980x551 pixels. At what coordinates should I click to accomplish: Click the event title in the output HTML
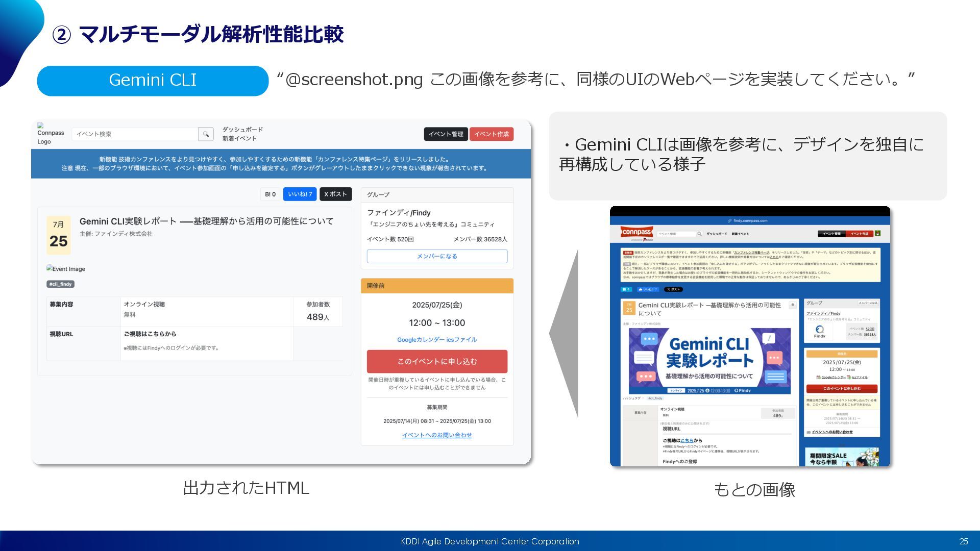coord(206,221)
